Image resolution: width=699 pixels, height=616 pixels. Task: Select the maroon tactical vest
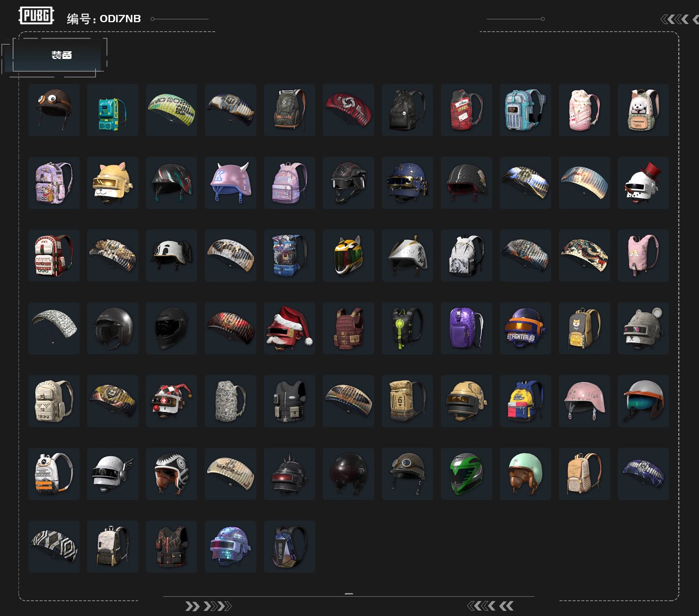click(x=348, y=328)
